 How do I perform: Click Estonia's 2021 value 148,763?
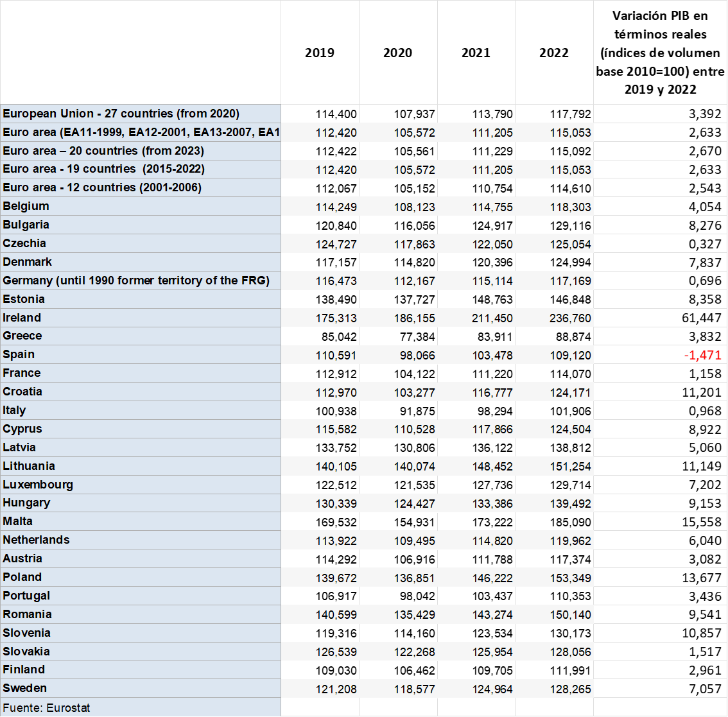click(x=492, y=300)
